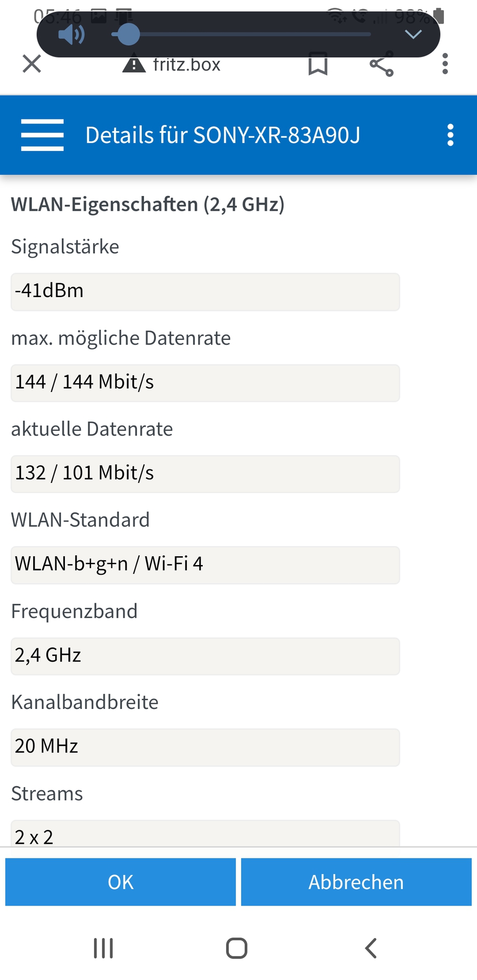Select the Signalstärke -41dBm field

pyautogui.click(x=205, y=291)
